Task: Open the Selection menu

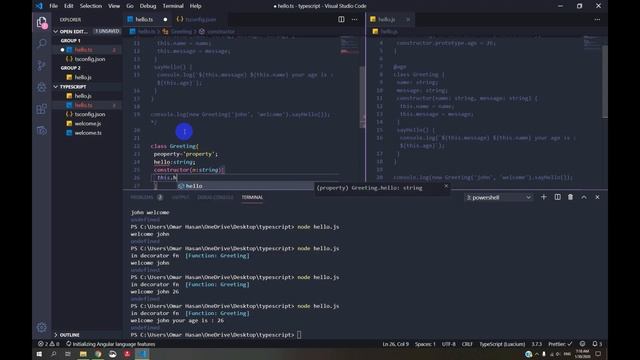Action: (x=91, y=6)
